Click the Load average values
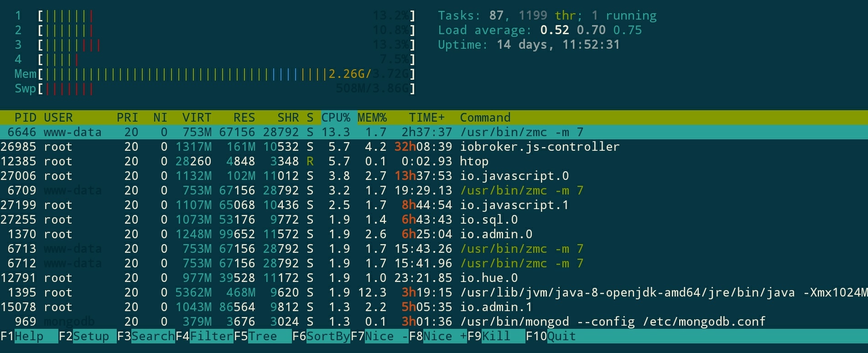The image size is (868, 353). [591, 31]
